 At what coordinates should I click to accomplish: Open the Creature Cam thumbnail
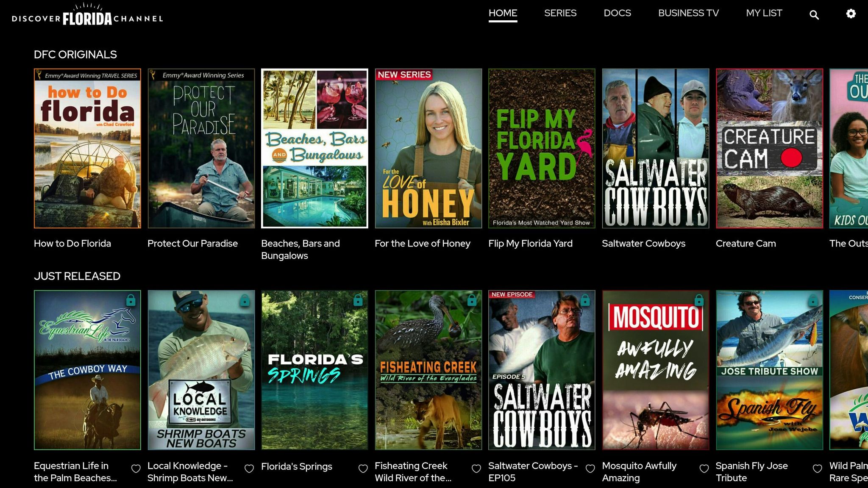point(769,148)
